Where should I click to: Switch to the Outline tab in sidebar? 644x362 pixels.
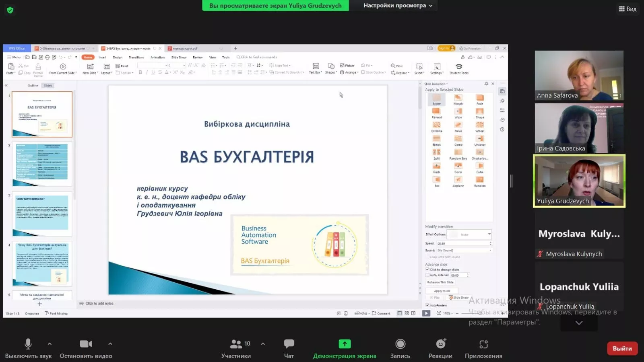tap(32, 85)
